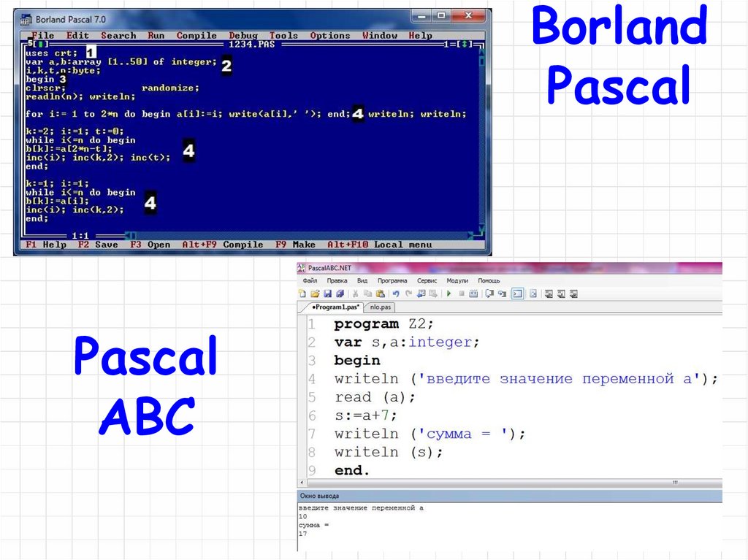
Task: Open the Run menu in Borland Pascal
Action: tap(156, 35)
